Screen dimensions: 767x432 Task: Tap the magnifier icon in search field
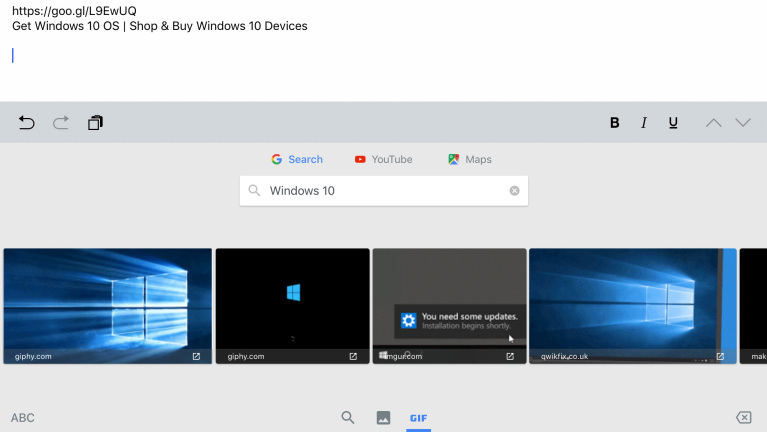tap(254, 190)
